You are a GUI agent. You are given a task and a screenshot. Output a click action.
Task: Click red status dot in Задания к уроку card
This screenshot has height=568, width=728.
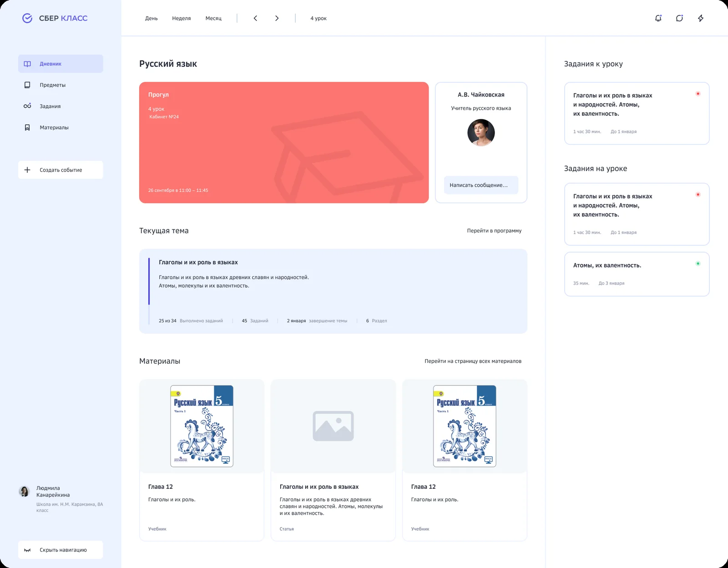pos(698,94)
